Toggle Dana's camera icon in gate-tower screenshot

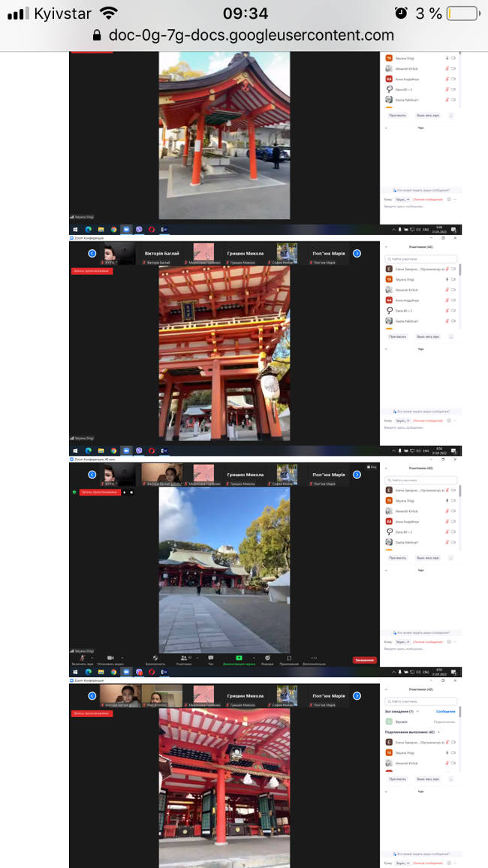pos(453,311)
